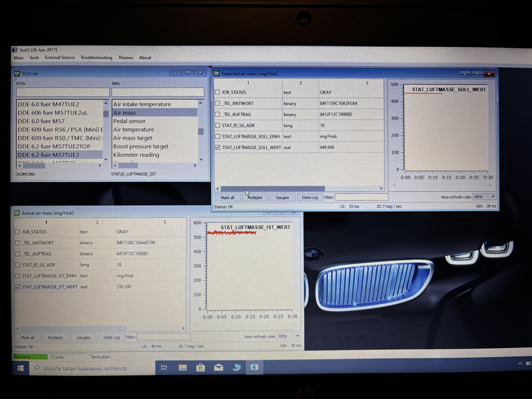Click Data Log in Actual air-mass window

(111, 337)
